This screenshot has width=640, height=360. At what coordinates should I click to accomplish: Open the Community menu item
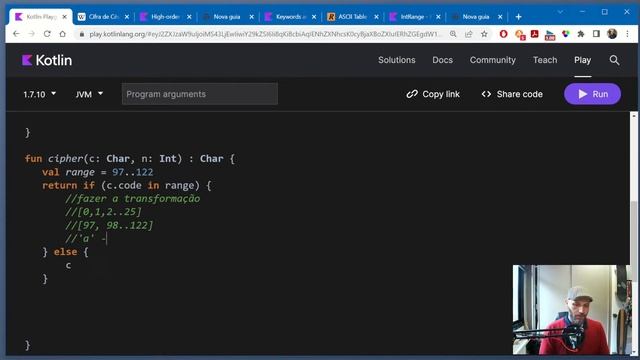(x=493, y=60)
